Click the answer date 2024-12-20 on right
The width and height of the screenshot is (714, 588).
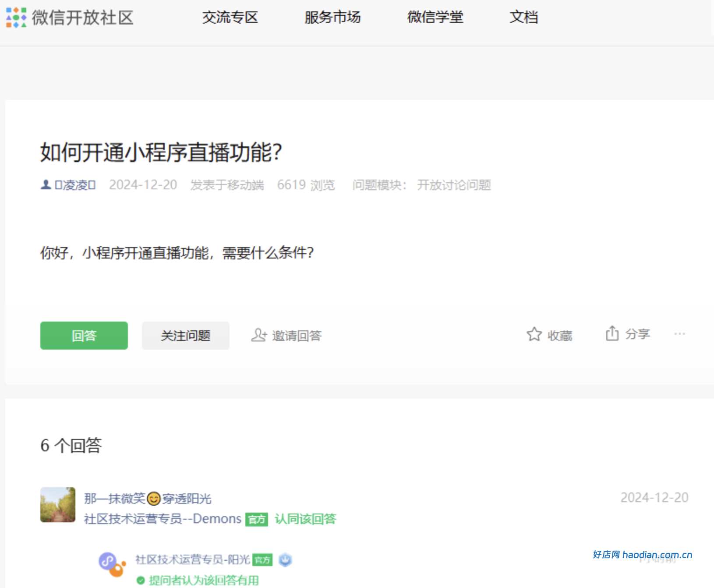(654, 498)
